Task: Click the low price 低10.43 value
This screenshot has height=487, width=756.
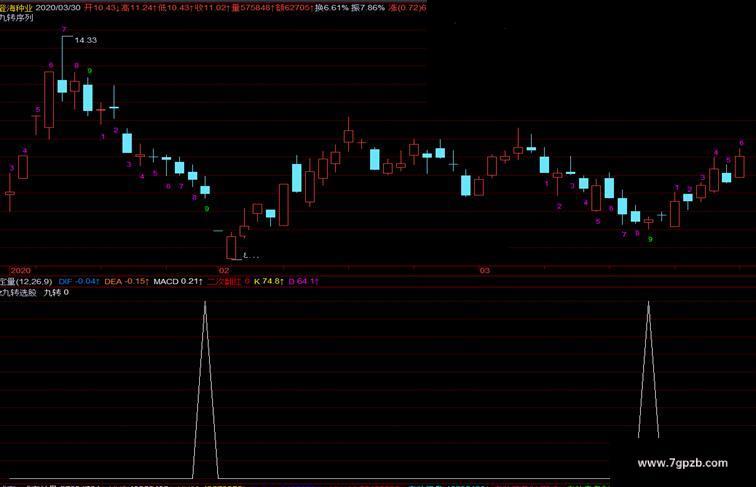Action: pos(175,8)
